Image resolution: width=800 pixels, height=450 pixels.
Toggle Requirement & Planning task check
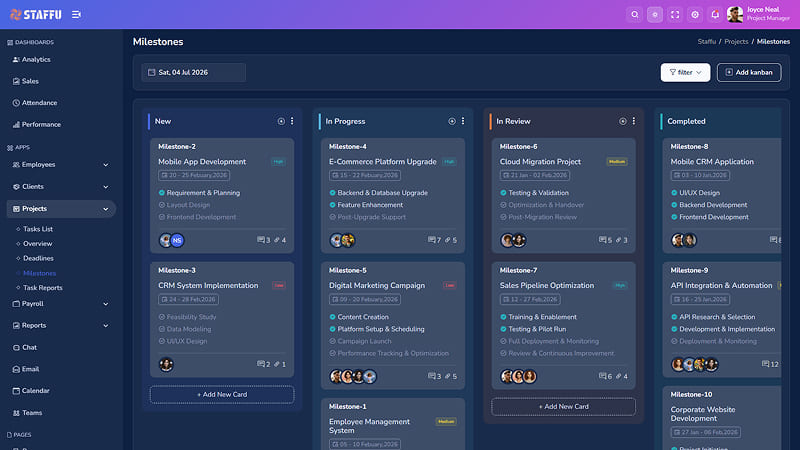tap(162, 193)
